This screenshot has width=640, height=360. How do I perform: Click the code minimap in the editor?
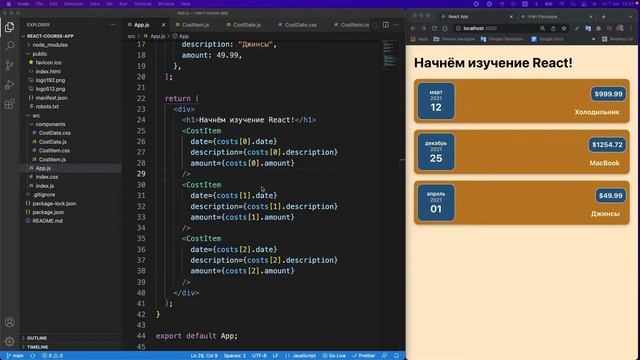390,55
